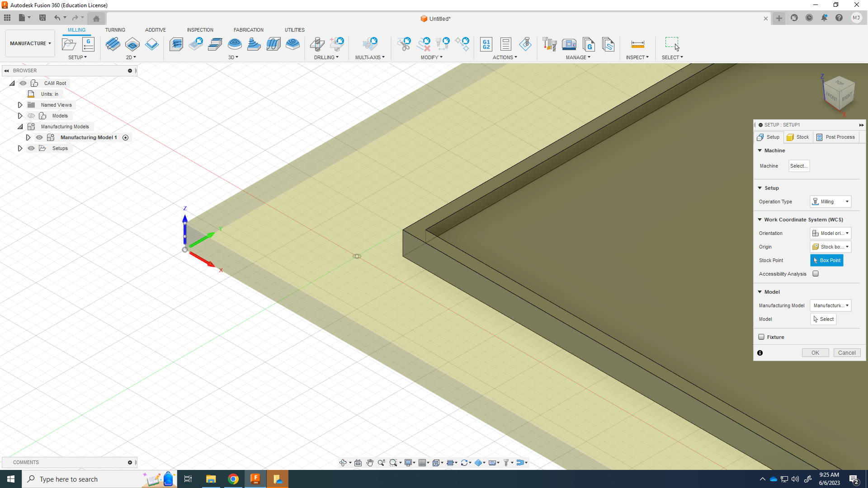Open the Operation Type Milling dropdown
The width and height of the screenshot is (868, 488).
[830, 202]
